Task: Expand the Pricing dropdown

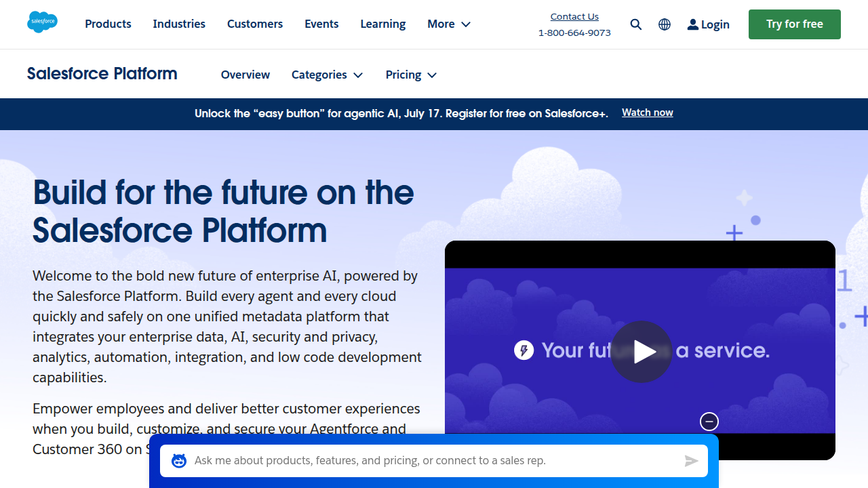Action: tap(411, 75)
